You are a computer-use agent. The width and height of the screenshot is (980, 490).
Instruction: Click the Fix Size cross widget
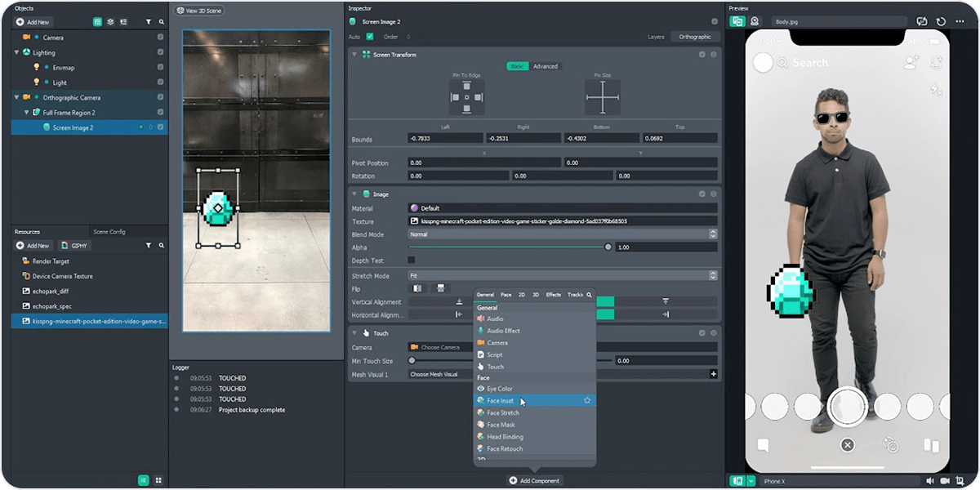pyautogui.click(x=603, y=97)
